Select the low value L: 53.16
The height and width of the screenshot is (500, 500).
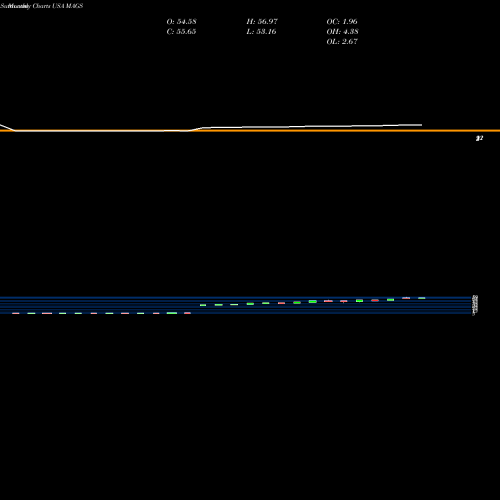(x=261, y=31)
